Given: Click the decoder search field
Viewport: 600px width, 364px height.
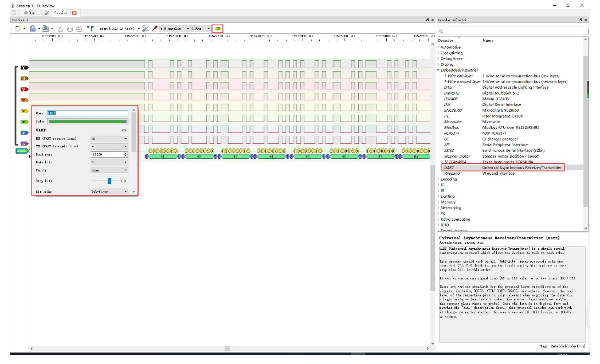Looking at the screenshot, I should 513,32.
